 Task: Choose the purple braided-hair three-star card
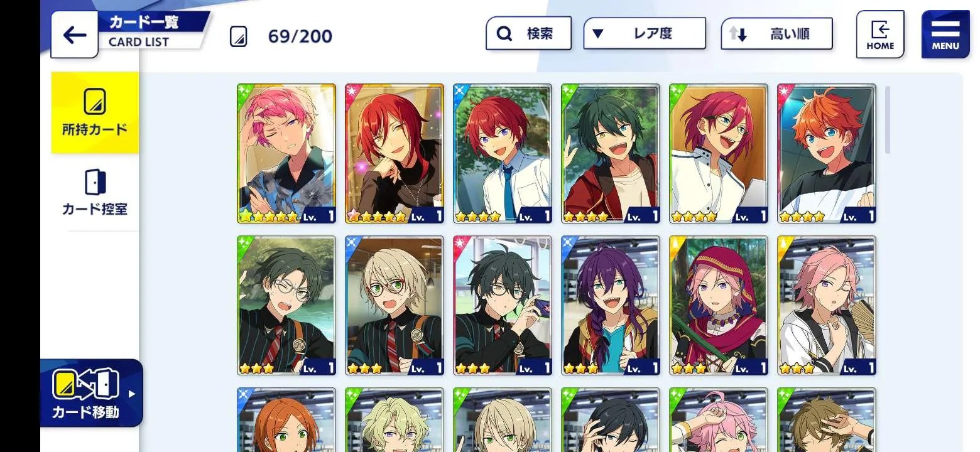(611, 305)
